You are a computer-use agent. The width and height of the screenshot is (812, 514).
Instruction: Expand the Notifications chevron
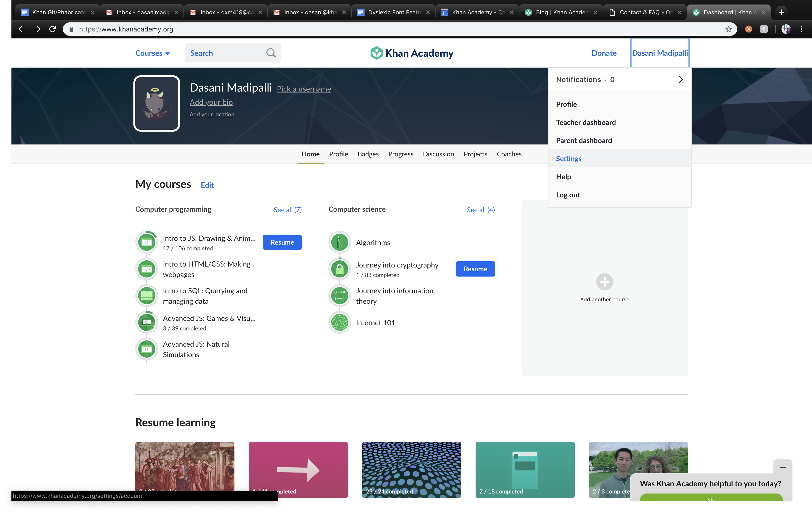click(x=680, y=79)
